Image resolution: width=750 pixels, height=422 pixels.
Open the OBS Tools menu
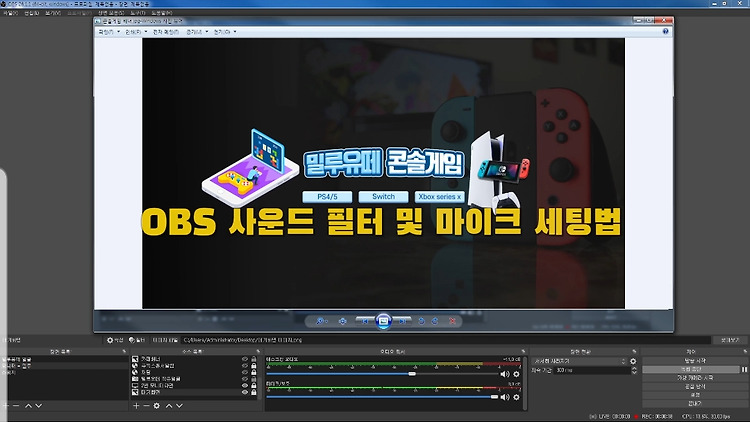(138, 13)
